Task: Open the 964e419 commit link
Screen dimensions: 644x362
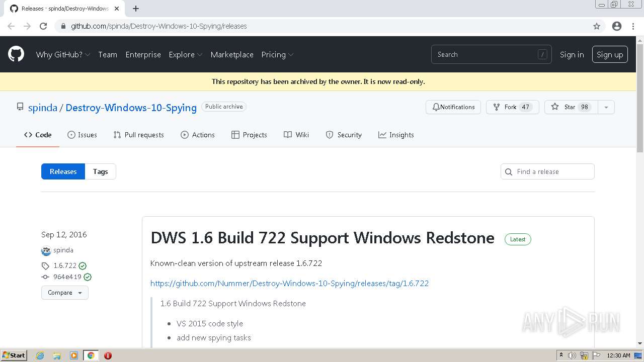Action: point(67,277)
